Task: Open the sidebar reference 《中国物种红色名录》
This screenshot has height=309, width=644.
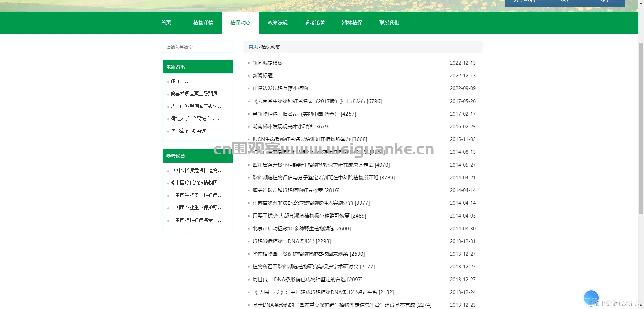Action: click(x=197, y=220)
